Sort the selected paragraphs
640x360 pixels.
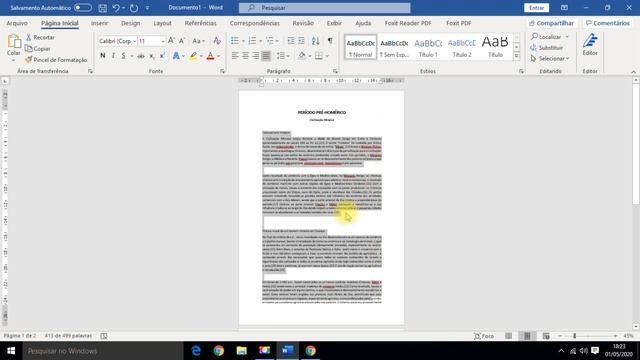coord(316,41)
